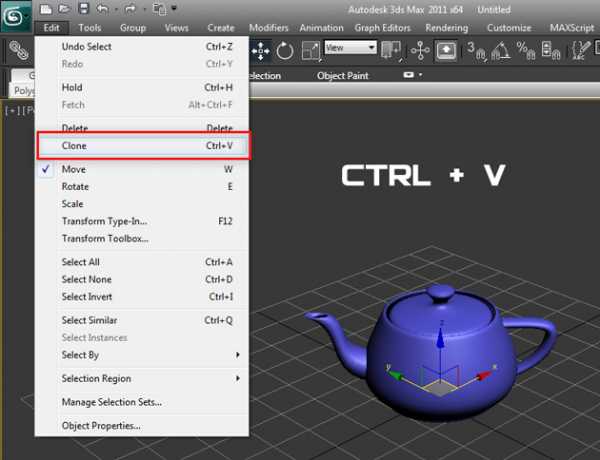Open Transform Toolbox entry
600x460 pixels.
(142, 238)
